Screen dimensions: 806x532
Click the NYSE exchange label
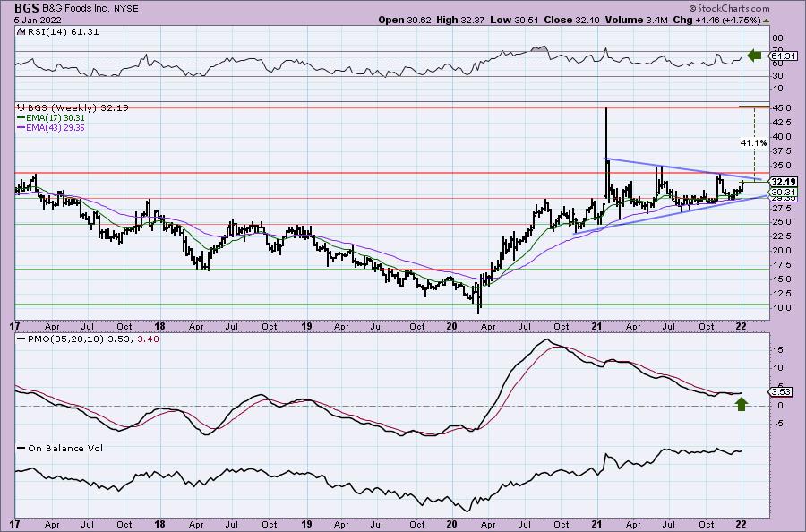(x=128, y=9)
